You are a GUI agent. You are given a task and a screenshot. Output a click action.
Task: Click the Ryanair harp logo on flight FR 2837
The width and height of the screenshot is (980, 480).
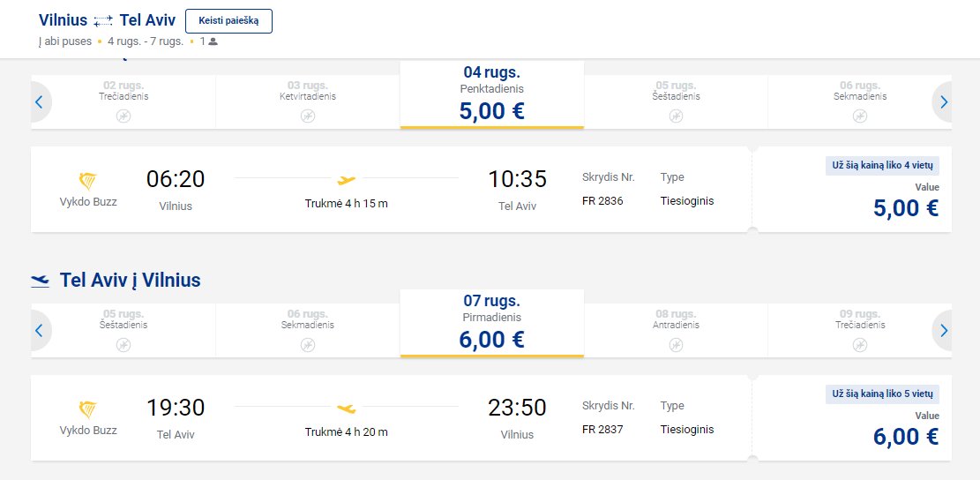(x=88, y=410)
